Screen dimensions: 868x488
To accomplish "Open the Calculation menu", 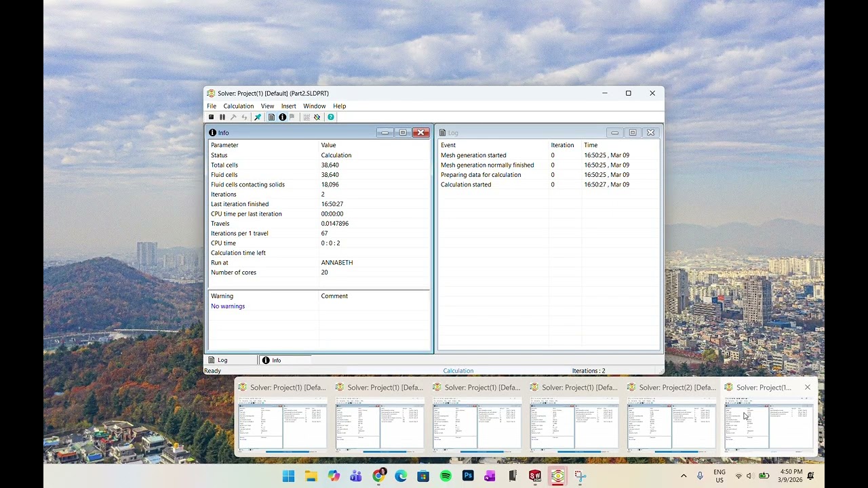I will pyautogui.click(x=239, y=106).
